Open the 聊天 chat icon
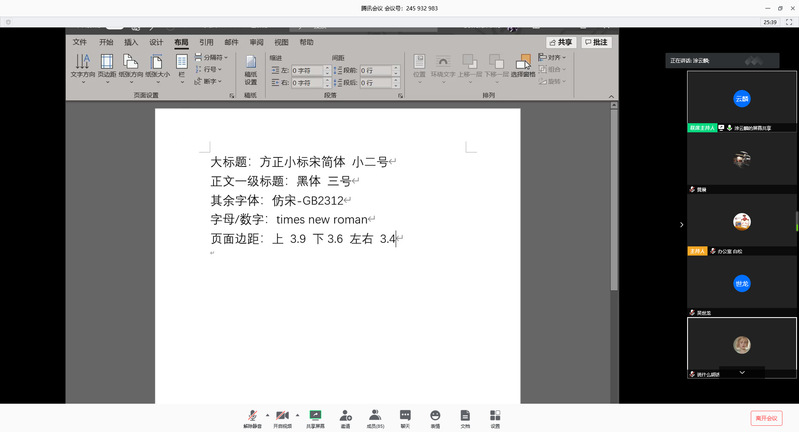Image resolution: width=799 pixels, height=432 pixels. click(405, 416)
